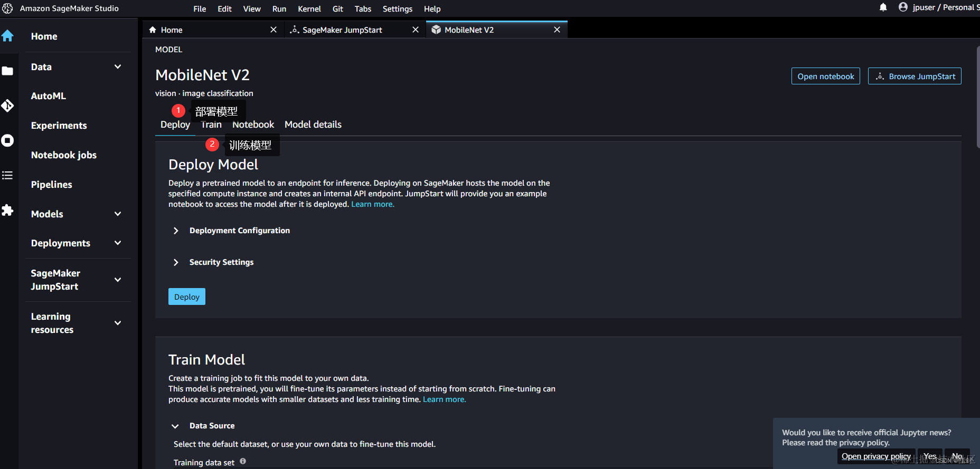Open running terminals and kernels icon
This screenshot has width=980, height=469.
click(7, 140)
